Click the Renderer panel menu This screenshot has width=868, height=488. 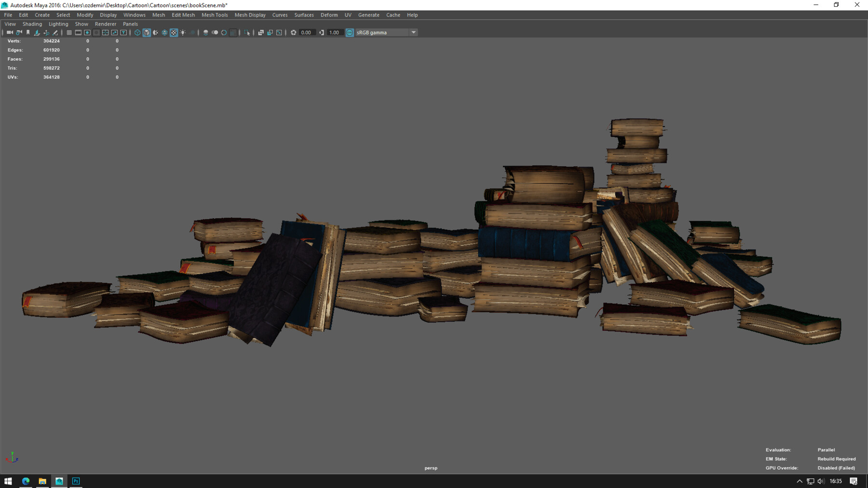(105, 24)
